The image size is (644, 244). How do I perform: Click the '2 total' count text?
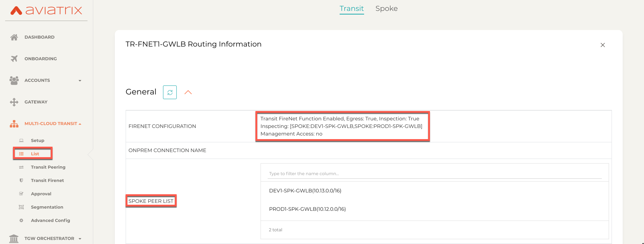point(276,230)
